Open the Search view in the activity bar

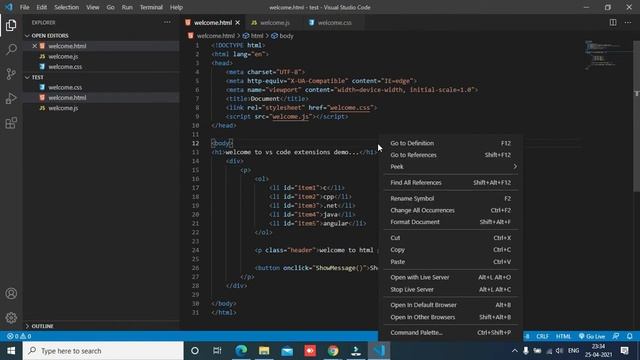tap(11, 49)
